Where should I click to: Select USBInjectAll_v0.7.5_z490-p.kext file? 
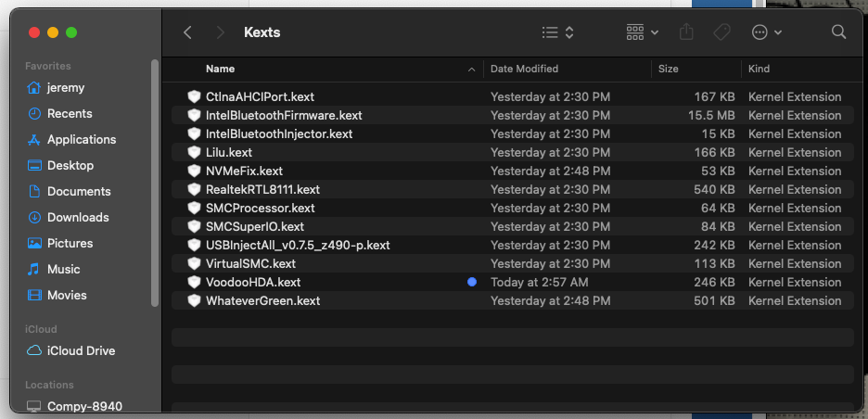click(x=512, y=246)
